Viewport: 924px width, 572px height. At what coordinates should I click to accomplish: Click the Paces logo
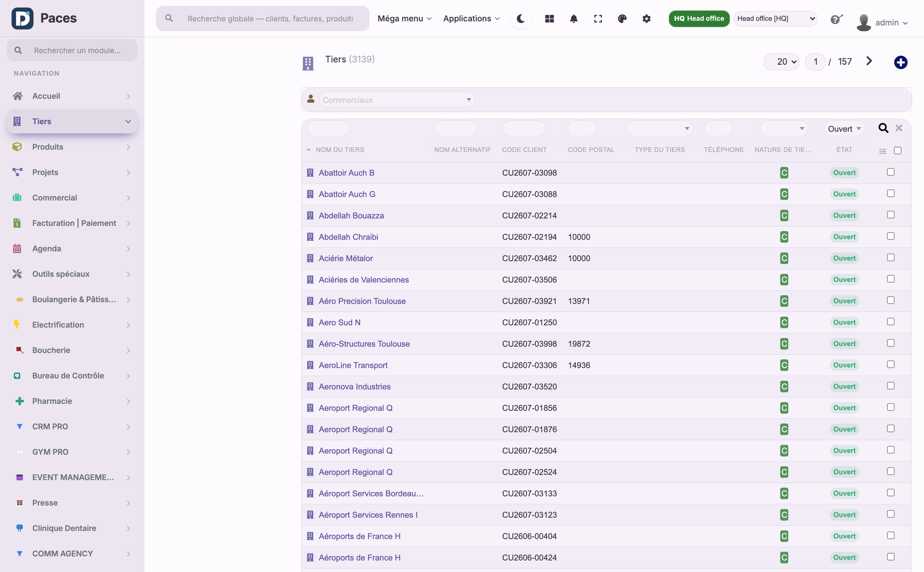click(x=22, y=18)
